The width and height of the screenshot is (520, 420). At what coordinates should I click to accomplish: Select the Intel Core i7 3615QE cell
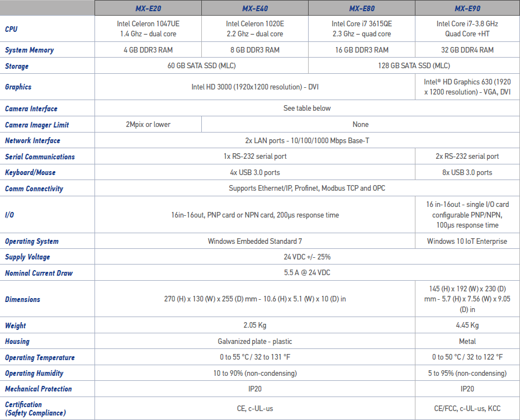(361, 29)
